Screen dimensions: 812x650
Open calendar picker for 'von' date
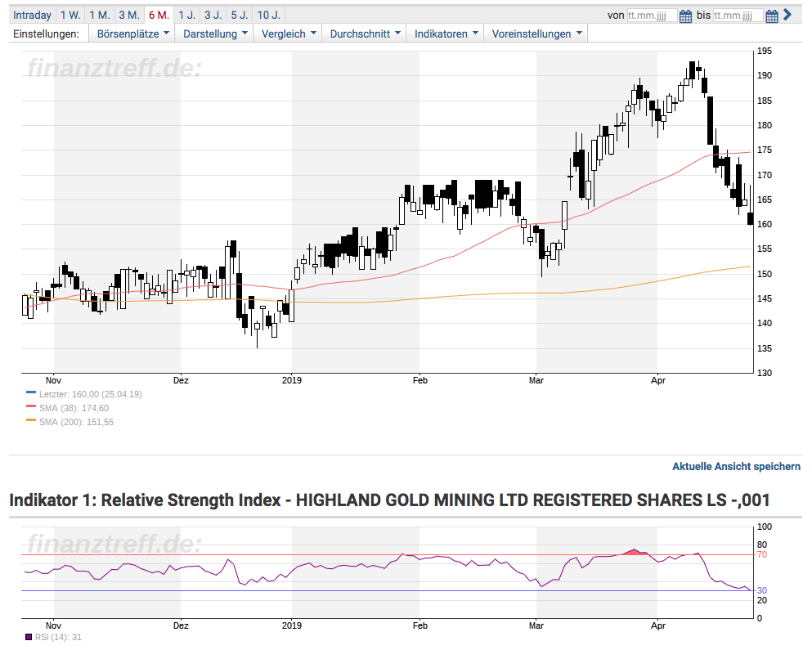tap(685, 16)
